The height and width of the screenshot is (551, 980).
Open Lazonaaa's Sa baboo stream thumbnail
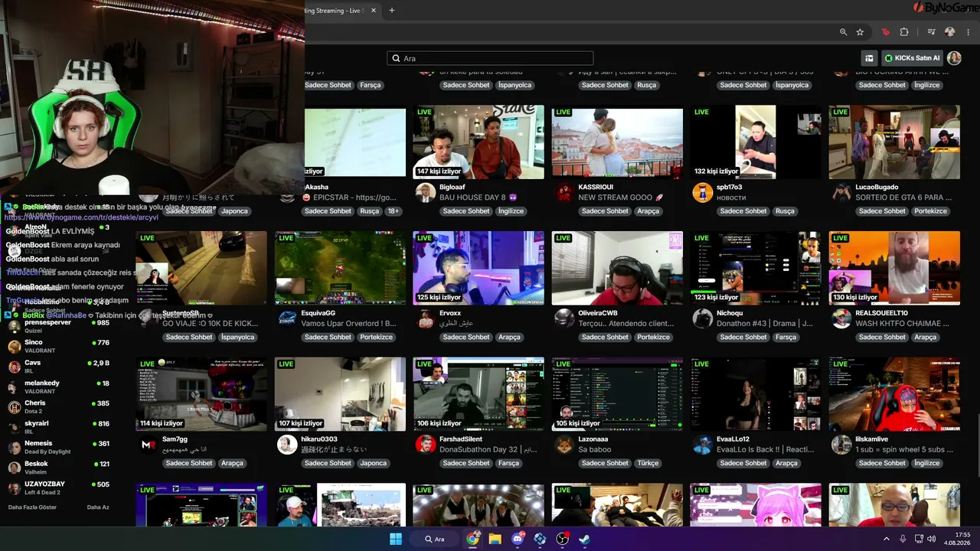tap(617, 394)
